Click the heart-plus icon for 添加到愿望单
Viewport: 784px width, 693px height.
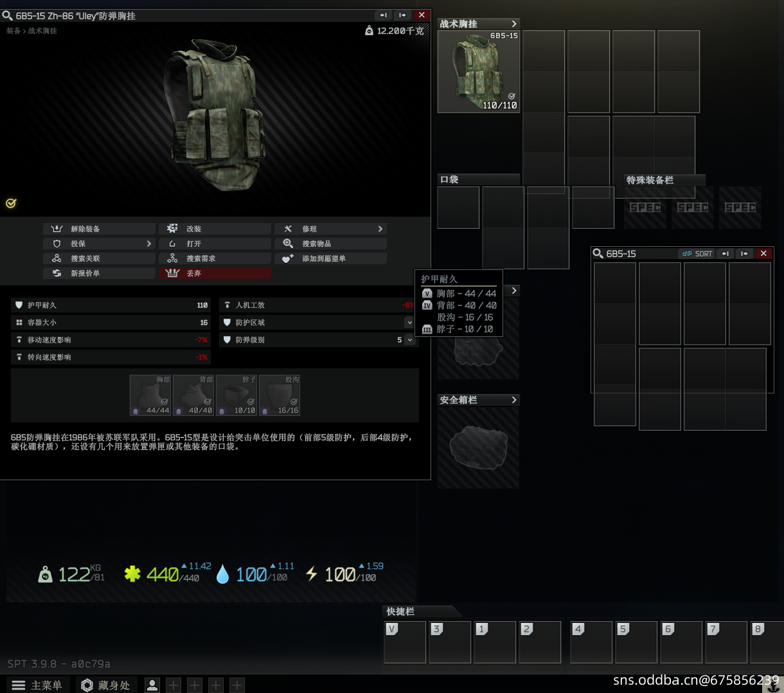[288, 258]
